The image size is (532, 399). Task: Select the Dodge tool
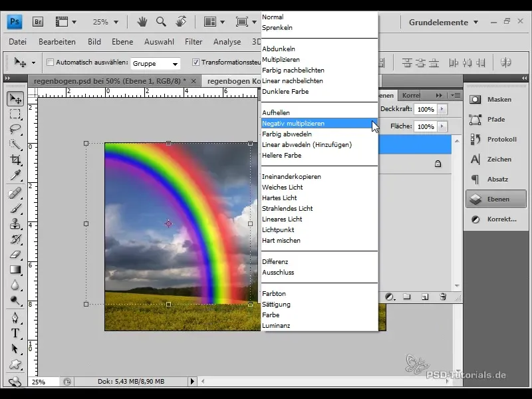click(15, 301)
